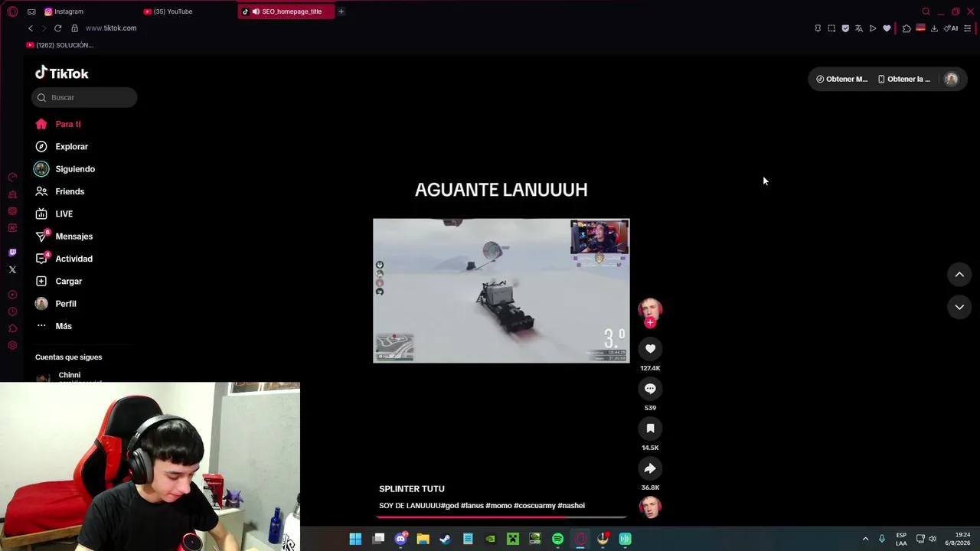The image size is (980, 551).
Task: View Actividad notifications
Action: [64, 259]
